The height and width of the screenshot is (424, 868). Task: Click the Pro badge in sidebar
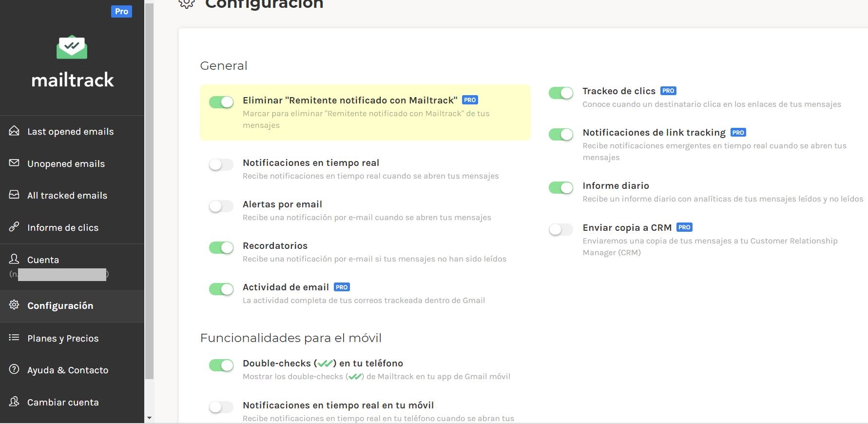[121, 11]
